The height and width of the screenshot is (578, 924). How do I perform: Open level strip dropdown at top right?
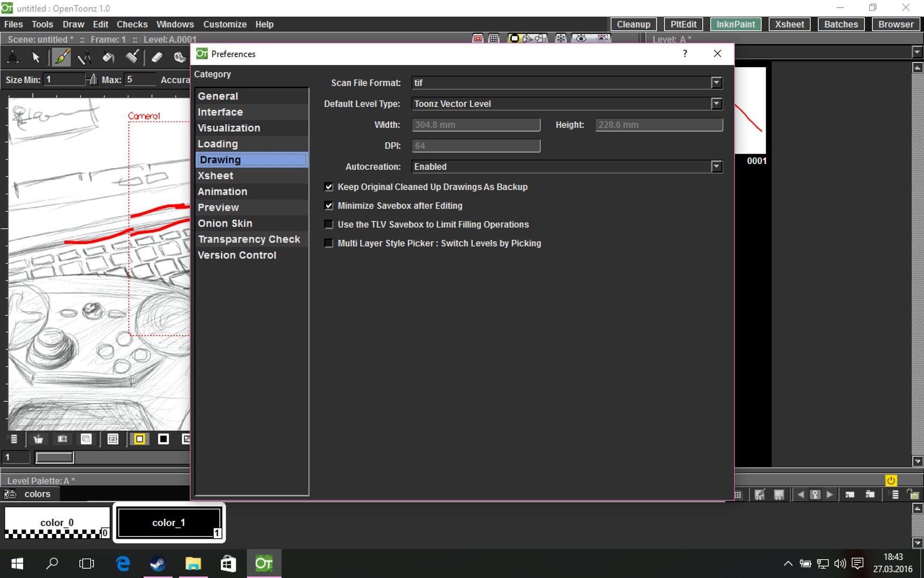(917, 52)
